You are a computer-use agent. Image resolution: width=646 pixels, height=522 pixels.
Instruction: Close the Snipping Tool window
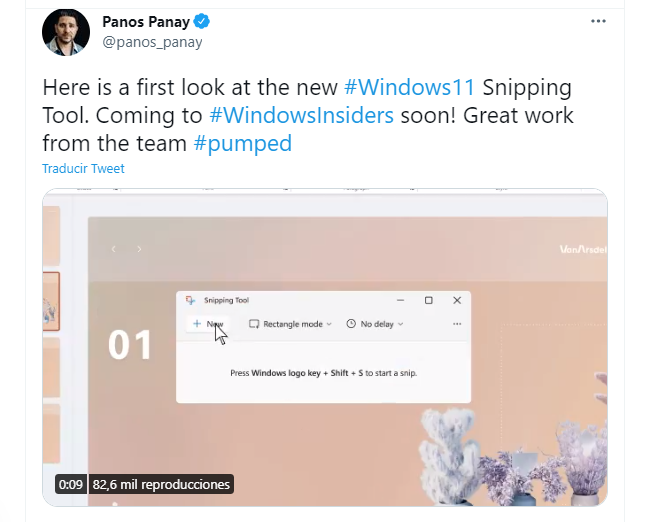tap(457, 300)
